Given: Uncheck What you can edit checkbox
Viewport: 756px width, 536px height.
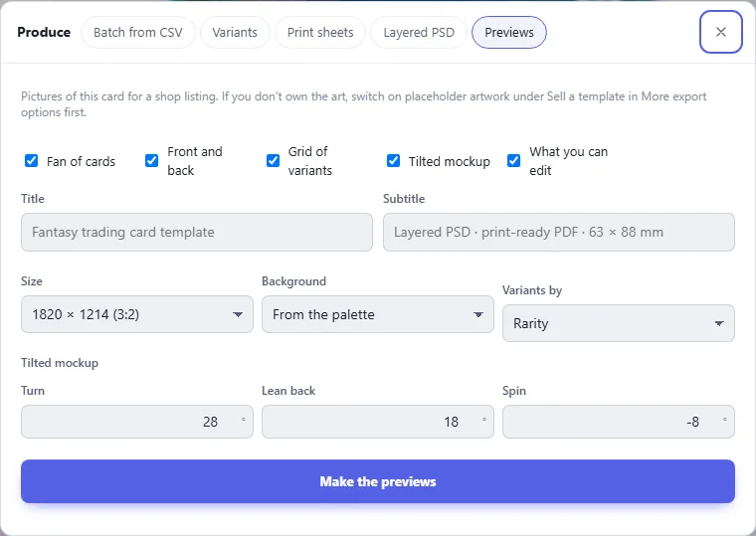Looking at the screenshot, I should coord(514,160).
